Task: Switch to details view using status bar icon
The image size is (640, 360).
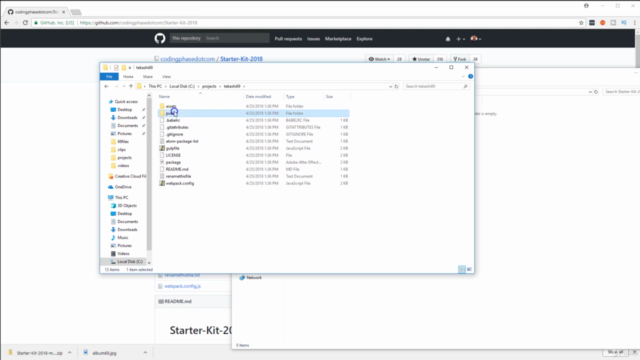Action: [462, 269]
